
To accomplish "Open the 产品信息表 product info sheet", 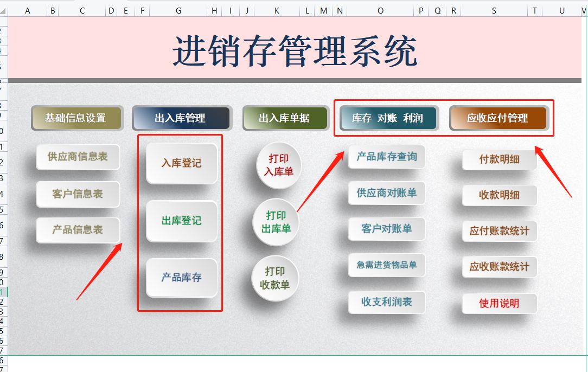I will tap(78, 230).
